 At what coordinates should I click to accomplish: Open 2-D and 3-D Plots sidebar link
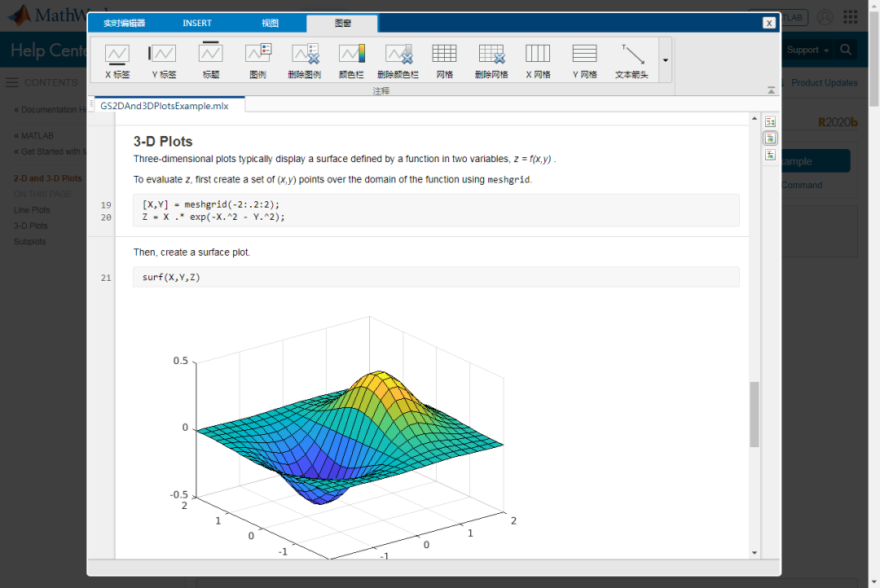(48, 178)
